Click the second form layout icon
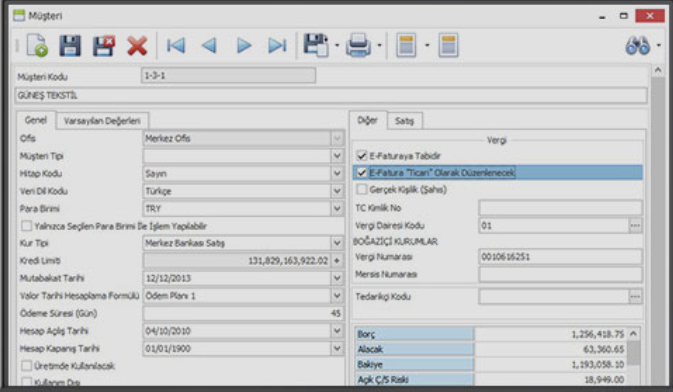Image resolution: width=673 pixels, height=392 pixels. [x=449, y=45]
